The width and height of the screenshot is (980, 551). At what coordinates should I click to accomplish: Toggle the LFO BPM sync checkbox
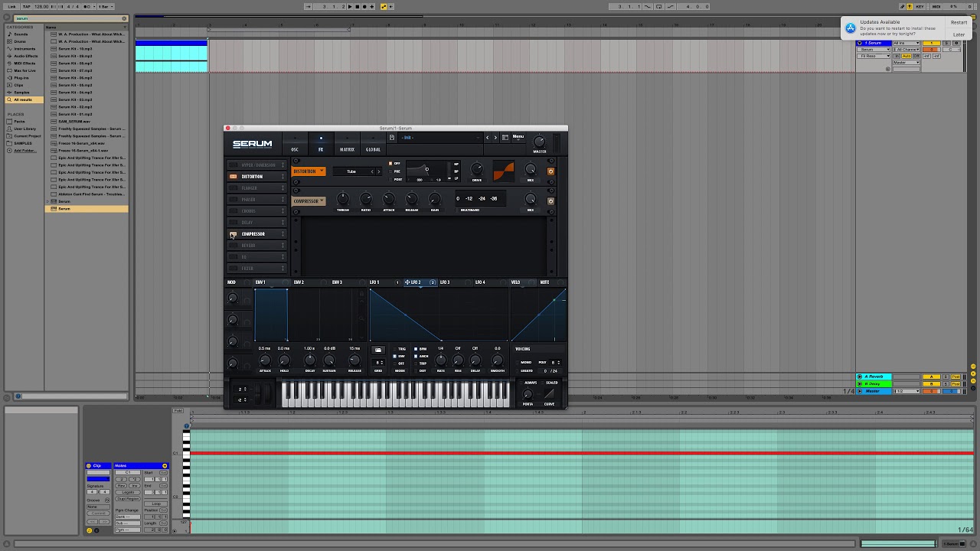(x=416, y=349)
